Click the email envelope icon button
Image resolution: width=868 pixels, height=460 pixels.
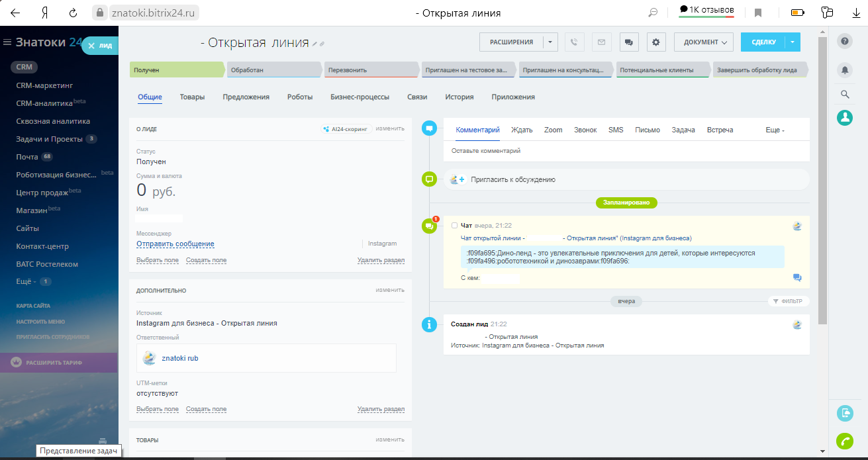(601, 42)
